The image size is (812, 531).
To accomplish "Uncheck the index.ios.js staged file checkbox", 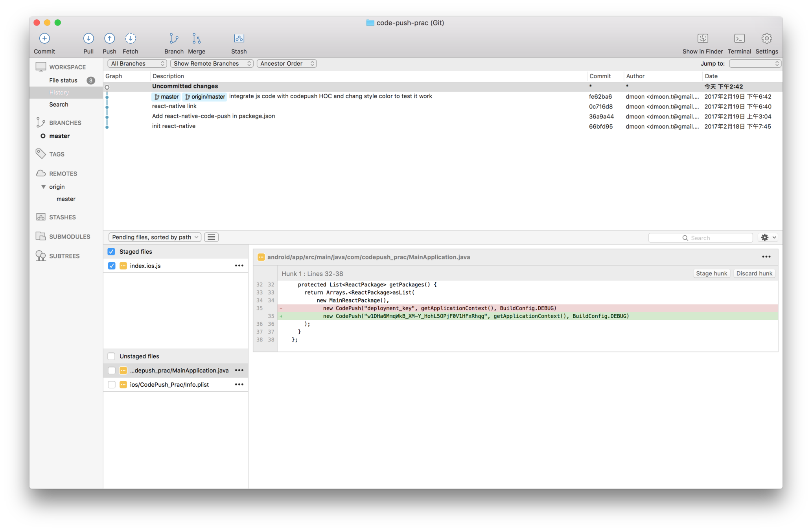I will [112, 266].
